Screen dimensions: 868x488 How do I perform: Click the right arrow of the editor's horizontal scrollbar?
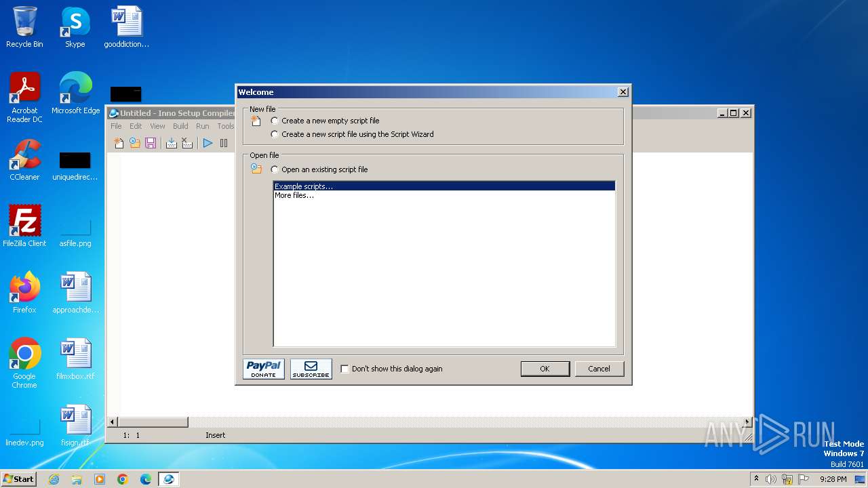pyautogui.click(x=748, y=422)
